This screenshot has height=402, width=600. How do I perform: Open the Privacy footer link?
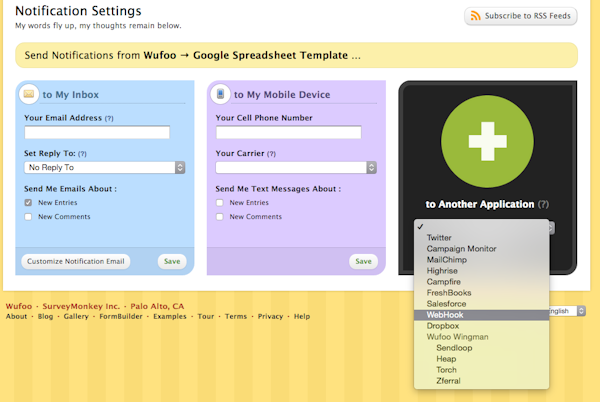point(271,317)
